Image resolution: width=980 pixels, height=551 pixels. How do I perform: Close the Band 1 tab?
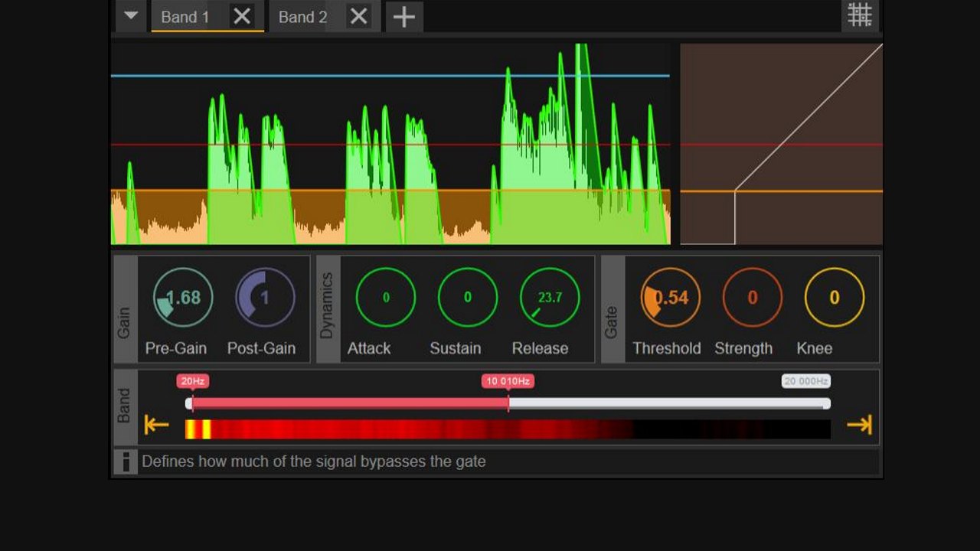(x=242, y=17)
